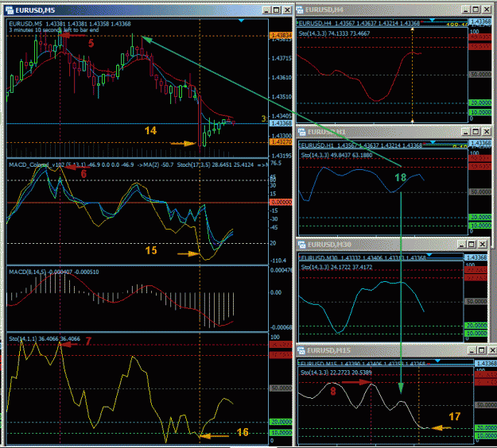The height and width of the screenshot is (448, 497).
Task: Click the Sto(14,3,3) 22.2723 20.5389 label
Action: [x=336, y=373]
